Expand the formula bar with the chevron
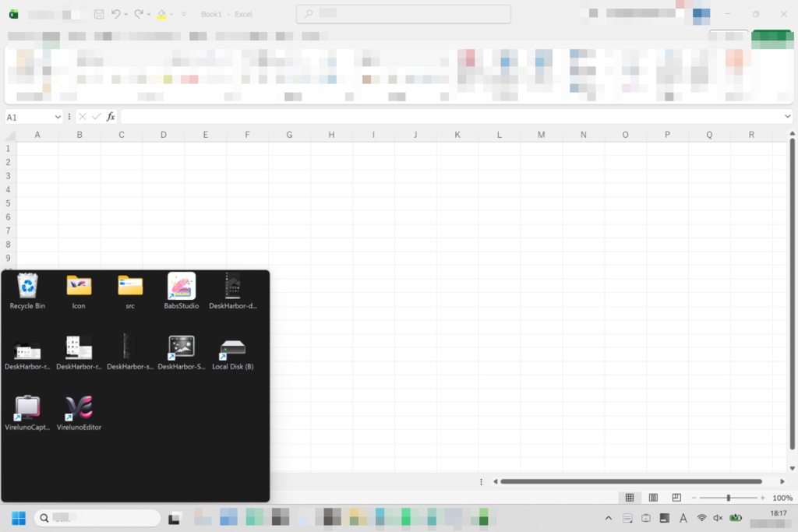The width and height of the screenshot is (798, 532). tap(787, 117)
